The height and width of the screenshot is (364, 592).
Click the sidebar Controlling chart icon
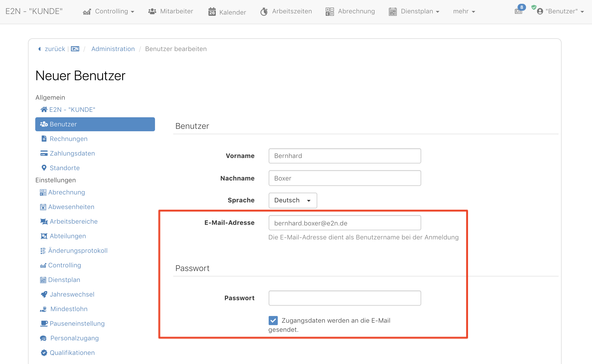click(43, 265)
